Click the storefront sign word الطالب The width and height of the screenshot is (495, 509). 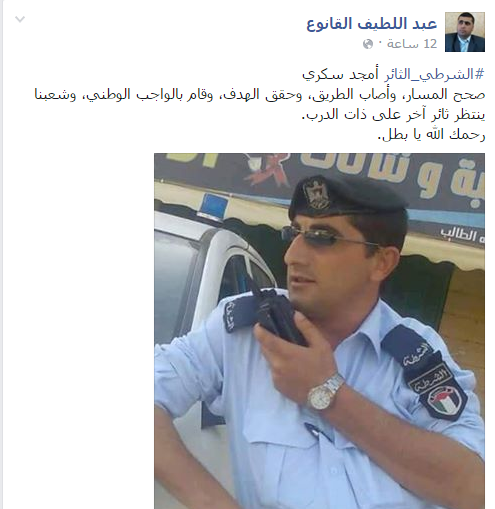(461, 235)
